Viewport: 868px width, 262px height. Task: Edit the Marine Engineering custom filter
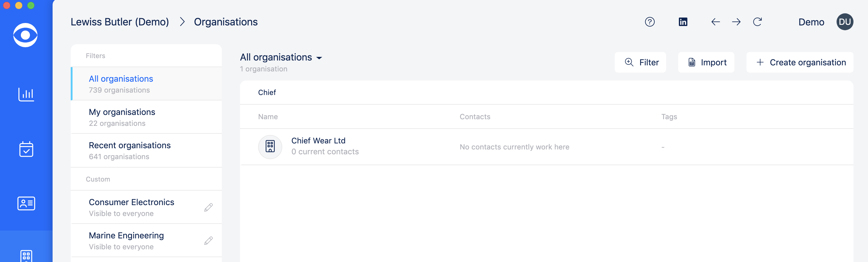(x=208, y=241)
